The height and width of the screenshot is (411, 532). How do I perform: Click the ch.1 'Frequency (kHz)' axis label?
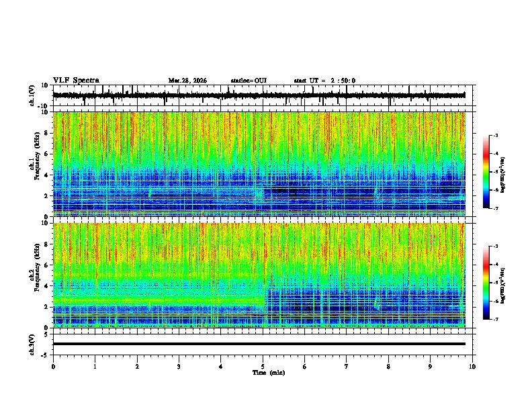pyautogui.click(x=37, y=156)
